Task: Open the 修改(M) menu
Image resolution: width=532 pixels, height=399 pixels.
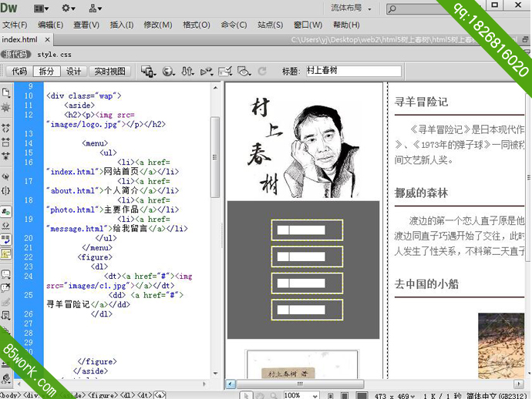Action: tap(158, 25)
